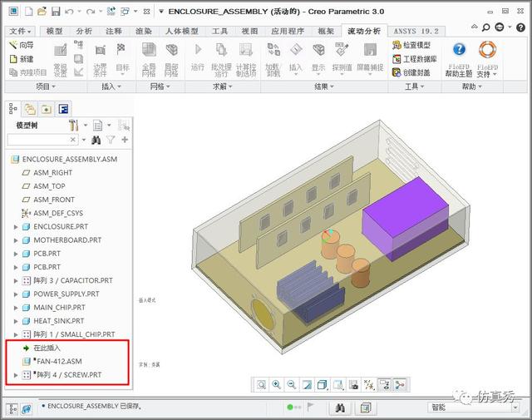Expand the ENCLOSURE.PRT tree node
Screen dimensions: 532x420
tap(16, 227)
